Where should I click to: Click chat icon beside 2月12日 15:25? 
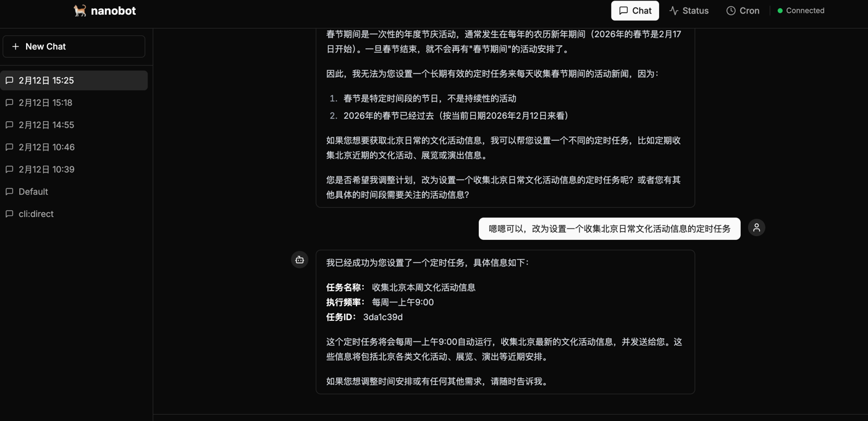[9, 80]
